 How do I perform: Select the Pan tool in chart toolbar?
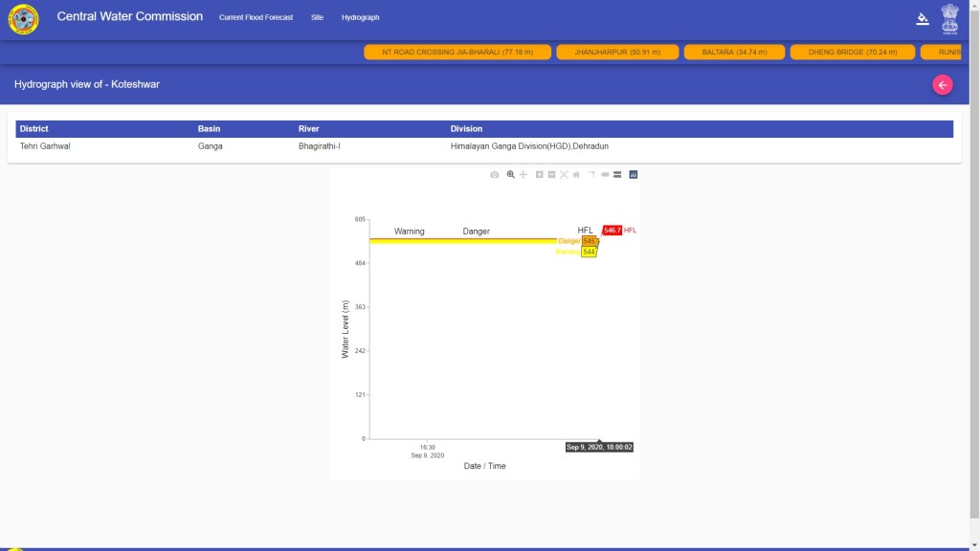[x=523, y=174]
